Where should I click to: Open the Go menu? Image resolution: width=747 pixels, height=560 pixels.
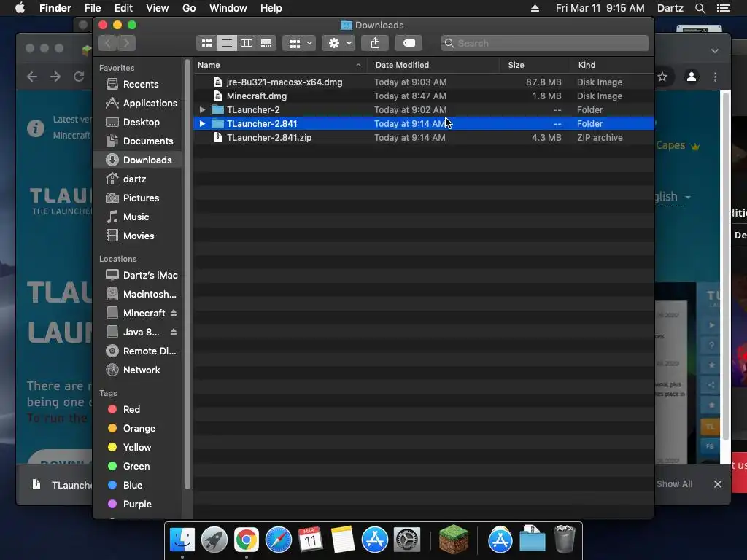189,8
